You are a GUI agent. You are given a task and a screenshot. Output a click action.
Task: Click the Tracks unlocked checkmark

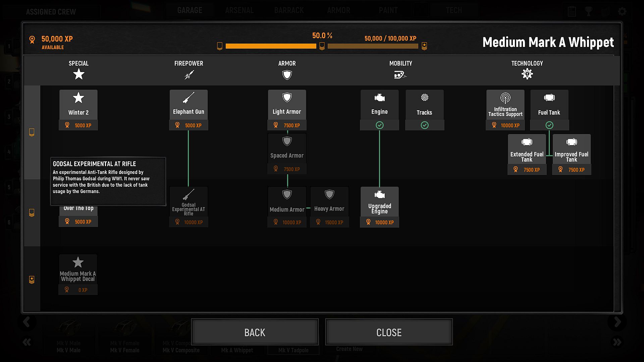pyautogui.click(x=425, y=125)
